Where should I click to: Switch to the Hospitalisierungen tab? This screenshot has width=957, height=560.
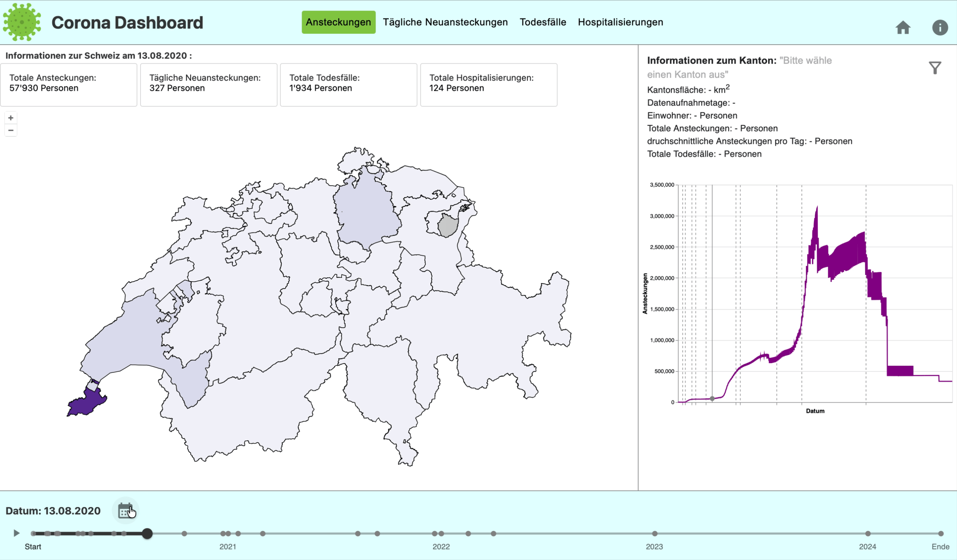click(x=621, y=22)
